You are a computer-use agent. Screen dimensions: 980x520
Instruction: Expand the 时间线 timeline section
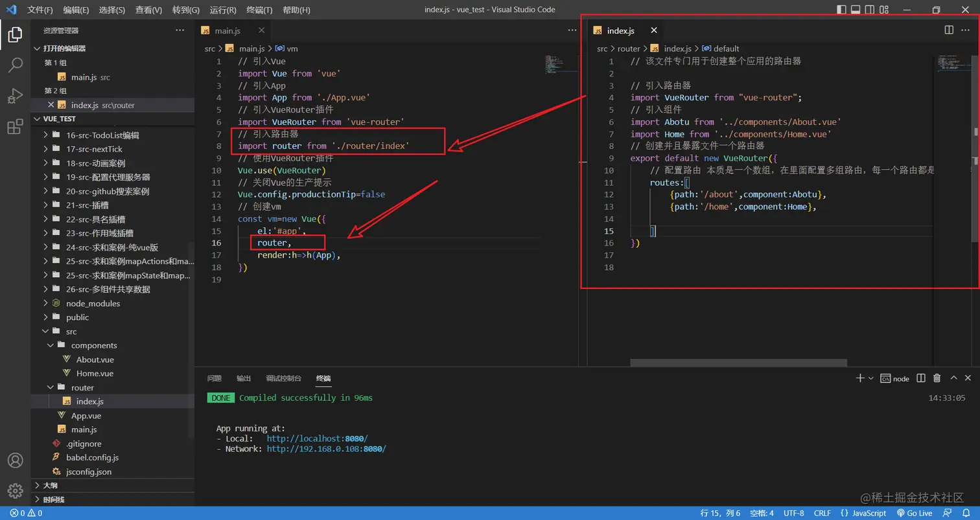[113, 499]
